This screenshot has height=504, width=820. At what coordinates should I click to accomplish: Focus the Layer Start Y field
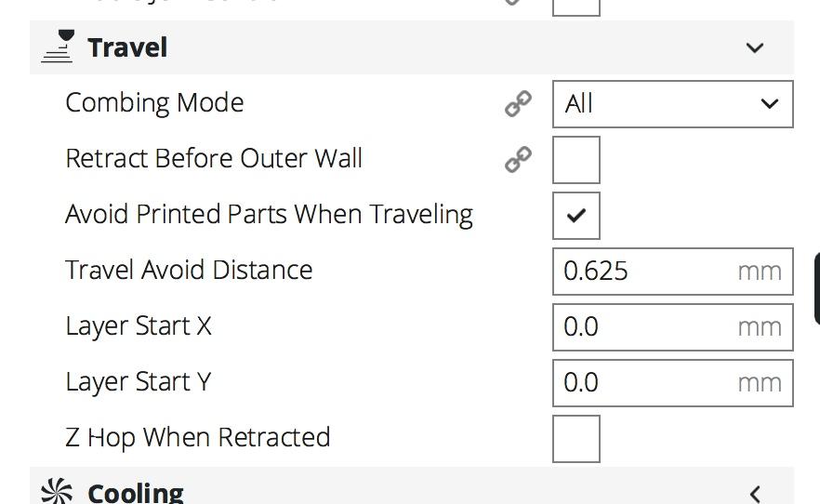click(x=672, y=383)
